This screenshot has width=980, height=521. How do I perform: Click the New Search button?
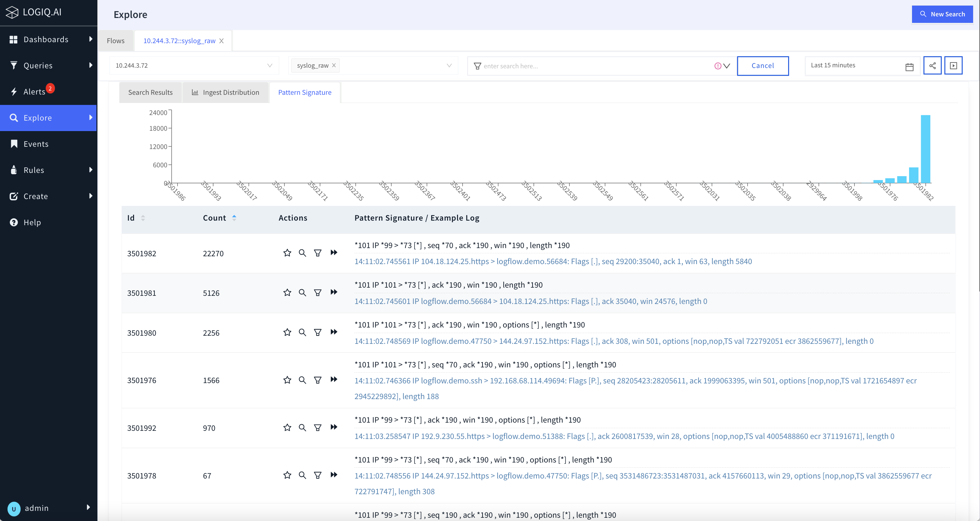(942, 14)
